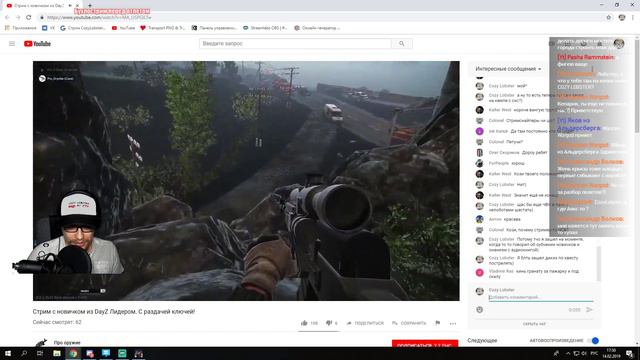Change the РУС input language
Screen dimensions: 640x360
[594, 353]
